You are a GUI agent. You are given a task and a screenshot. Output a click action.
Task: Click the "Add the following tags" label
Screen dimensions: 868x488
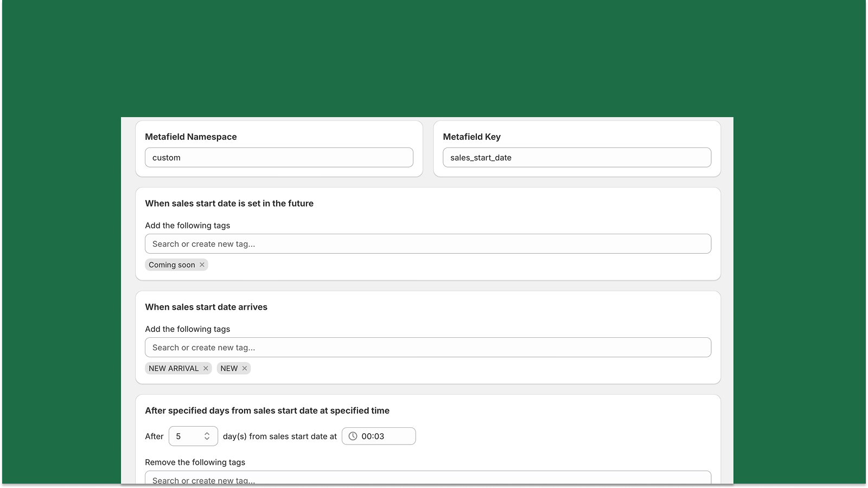point(187,226)
